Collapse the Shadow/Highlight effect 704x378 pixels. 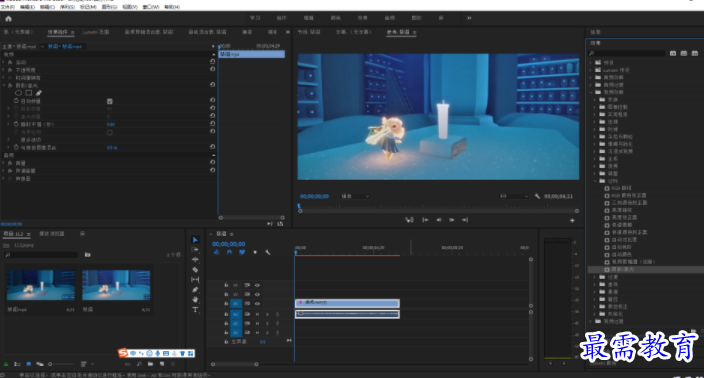point(4,85)
